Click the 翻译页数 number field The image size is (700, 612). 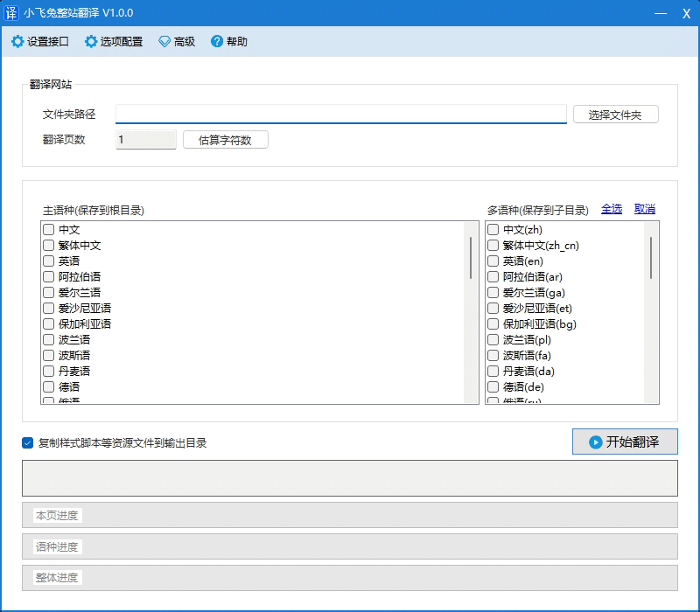click(145, 140)
